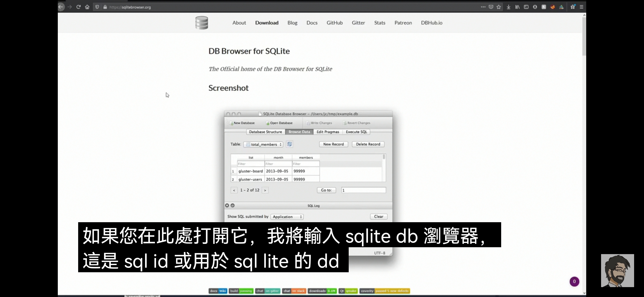Click the Qt qmake badge
The height and width of the screenshot is (297, 644).
348,291
